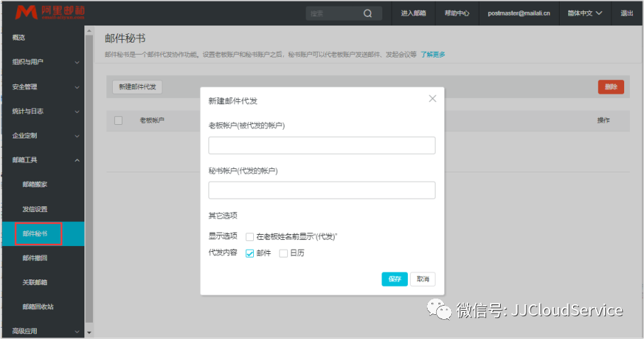Open 进入邮箱 in the top bar
Screen dimensions: 644x339
pyautogui.click(x=413, y=13)
